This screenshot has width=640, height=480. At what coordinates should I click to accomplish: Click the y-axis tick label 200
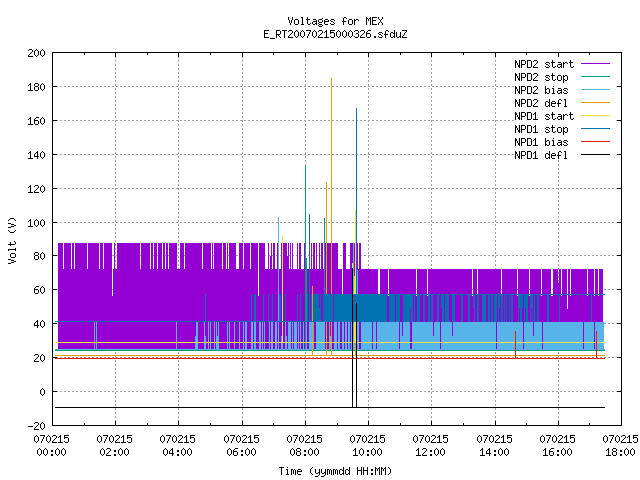coord(36,53)
